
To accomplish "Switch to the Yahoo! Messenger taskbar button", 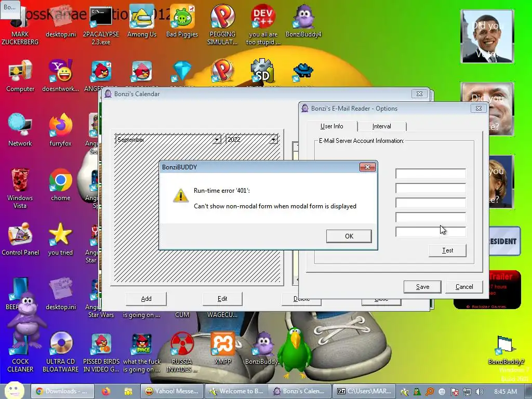I will [172, 391].
